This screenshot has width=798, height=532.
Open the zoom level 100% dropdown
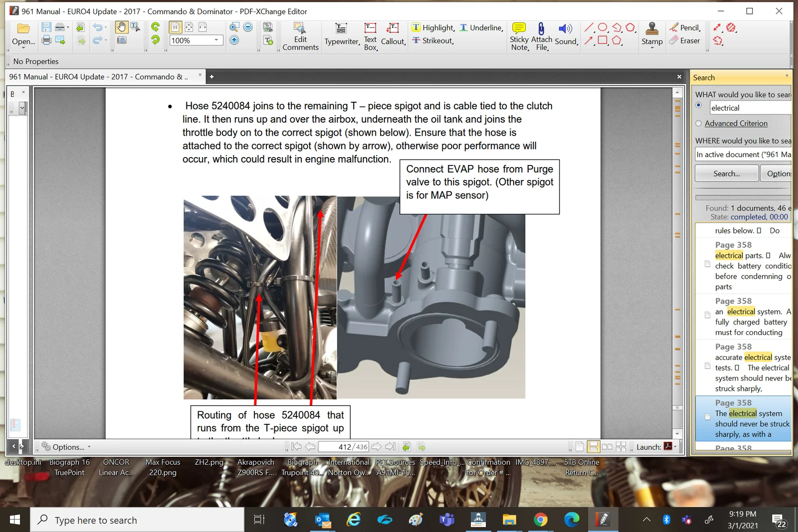coord(216,40)
